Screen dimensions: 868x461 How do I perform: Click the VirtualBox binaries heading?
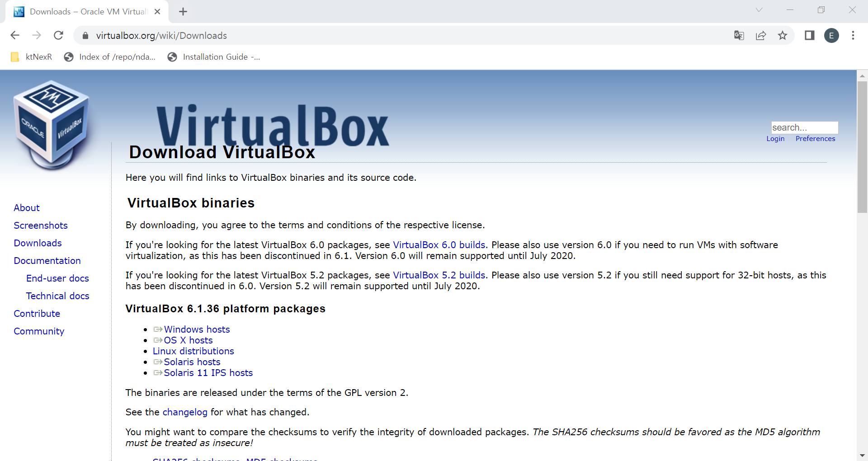tap(191, 203)
